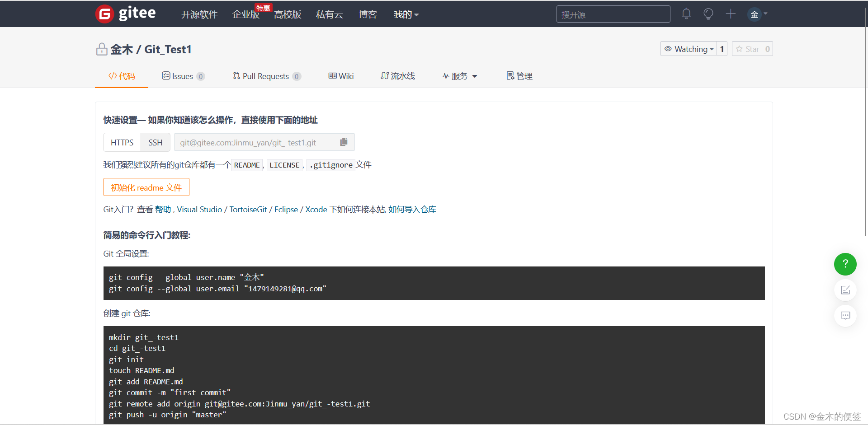Click the git config user.email line
The height and width of the screenshot is (425, 868).
click(217, 289)
